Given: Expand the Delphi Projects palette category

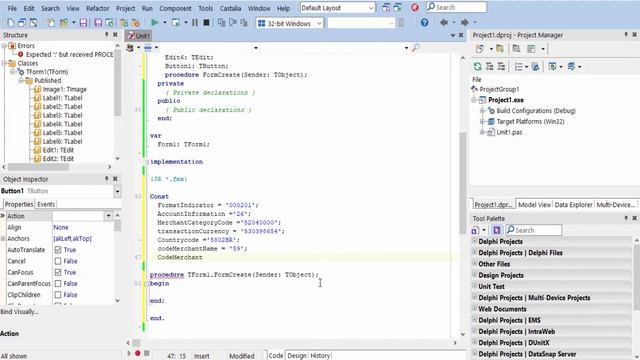Looking at the screenshot, I should click(x=474, y=241).
